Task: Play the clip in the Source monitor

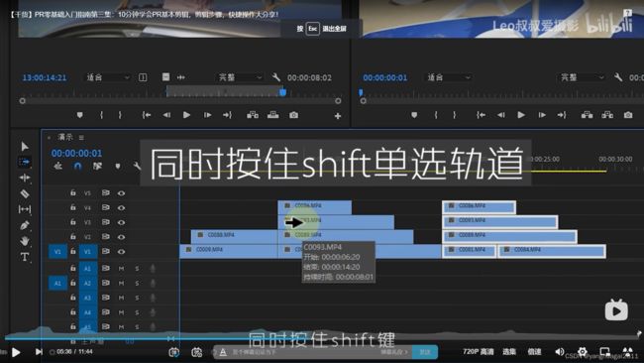Action: click(x=186, y=115)
